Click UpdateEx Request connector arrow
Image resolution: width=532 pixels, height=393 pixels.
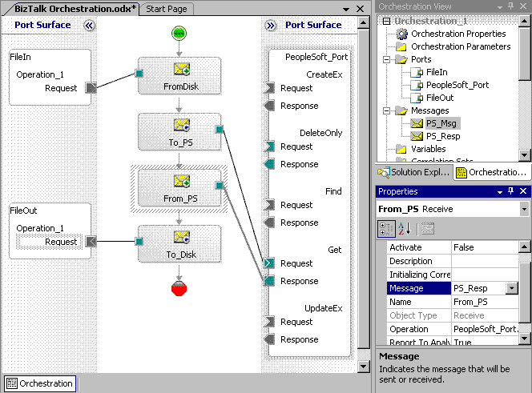click(x=270, y=322)
